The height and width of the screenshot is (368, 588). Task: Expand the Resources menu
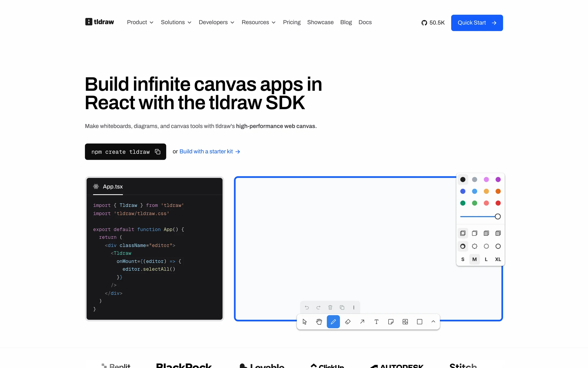[x=258, y=22]
